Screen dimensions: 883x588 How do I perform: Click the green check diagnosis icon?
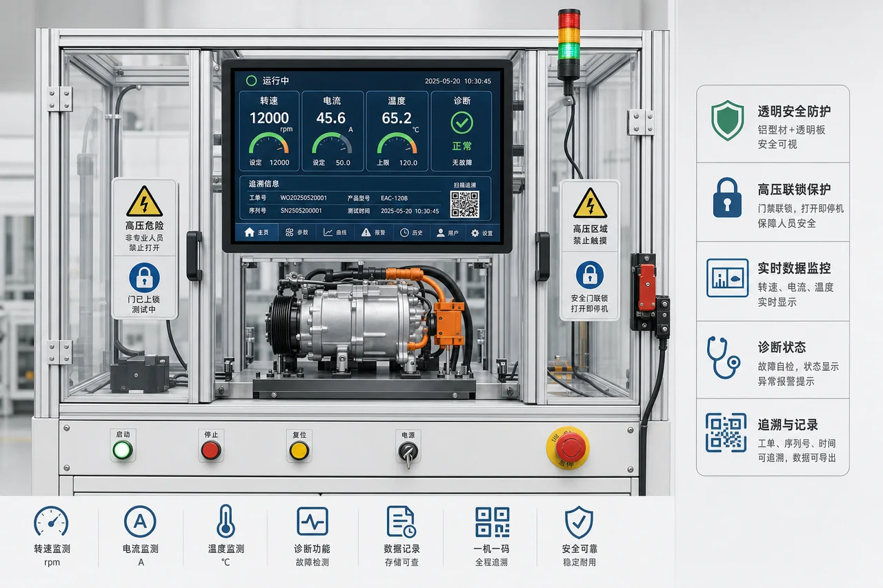click(x=462, y=123)
